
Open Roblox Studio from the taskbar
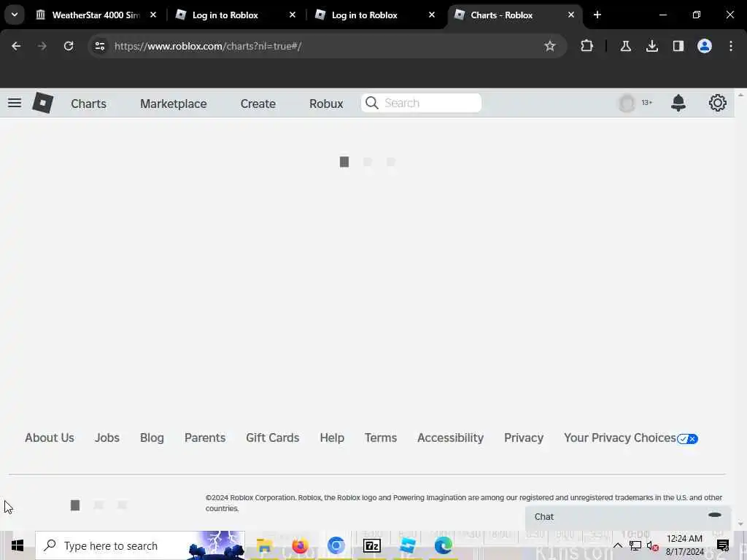[407, 545]
